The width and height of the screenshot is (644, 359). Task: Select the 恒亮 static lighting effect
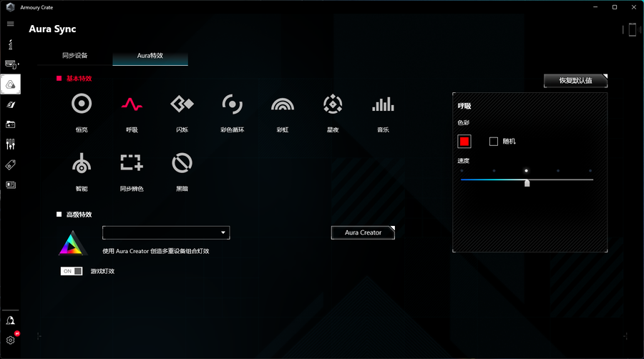82,104
